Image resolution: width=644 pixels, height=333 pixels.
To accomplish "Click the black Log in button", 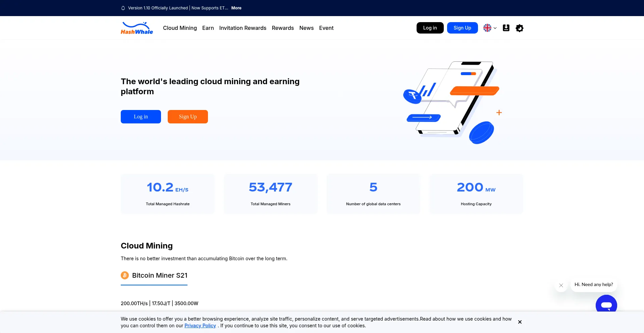I will pos(430,28).
